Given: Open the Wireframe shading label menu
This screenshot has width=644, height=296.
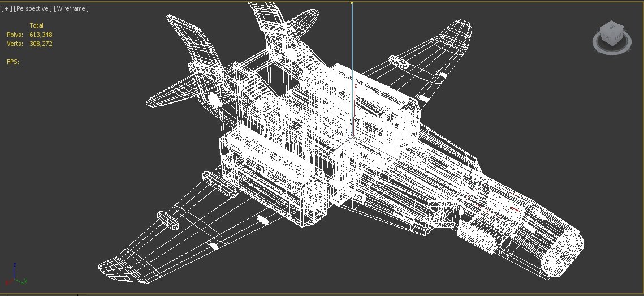Looking at the screenshot, I should click(x=71, y=8).
